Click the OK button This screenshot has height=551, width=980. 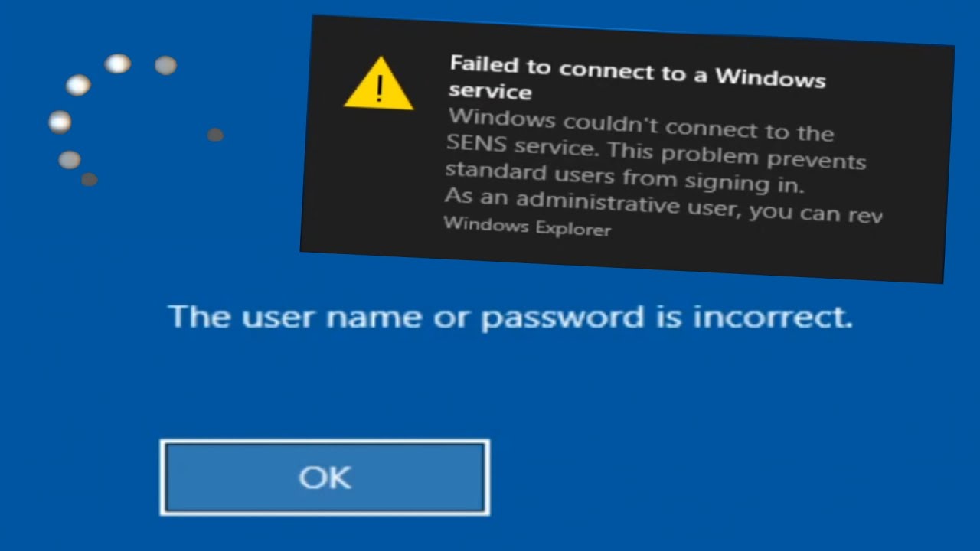click(325, 478)
